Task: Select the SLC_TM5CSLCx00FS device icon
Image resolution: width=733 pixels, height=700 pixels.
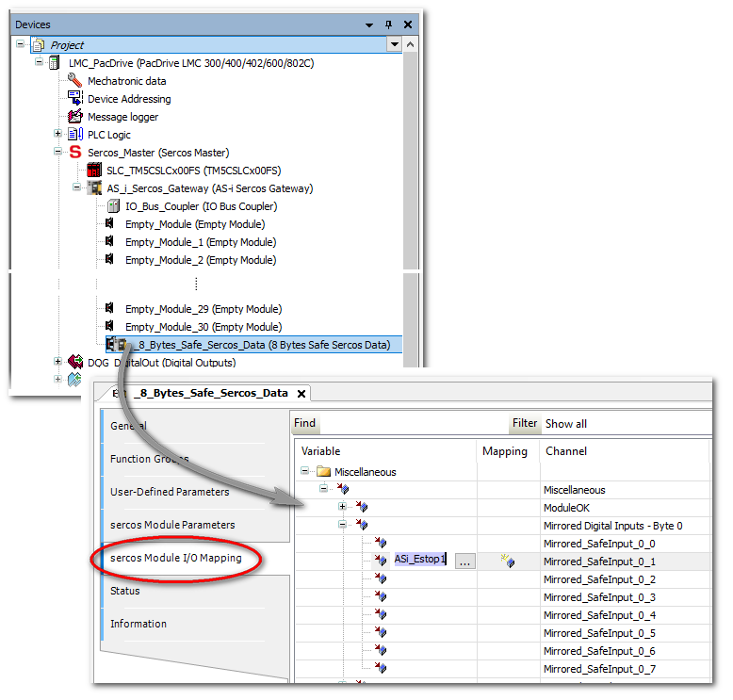Action: pos(94,171)
